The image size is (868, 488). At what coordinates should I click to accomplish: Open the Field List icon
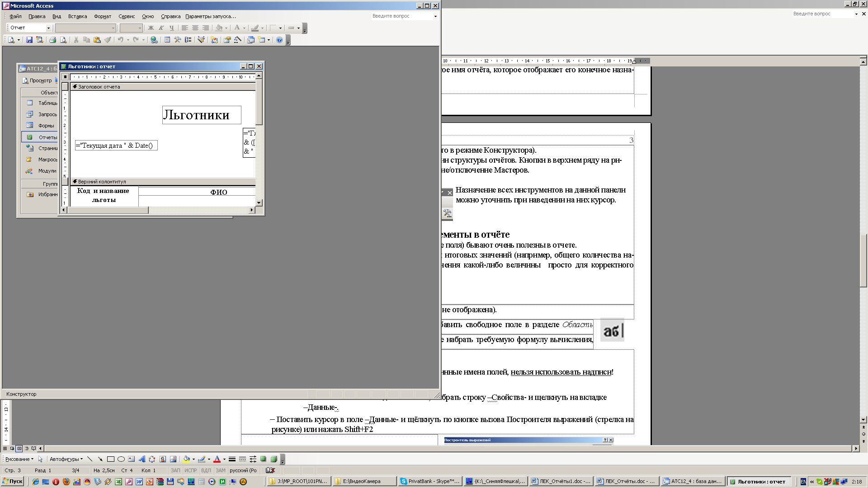167,40
